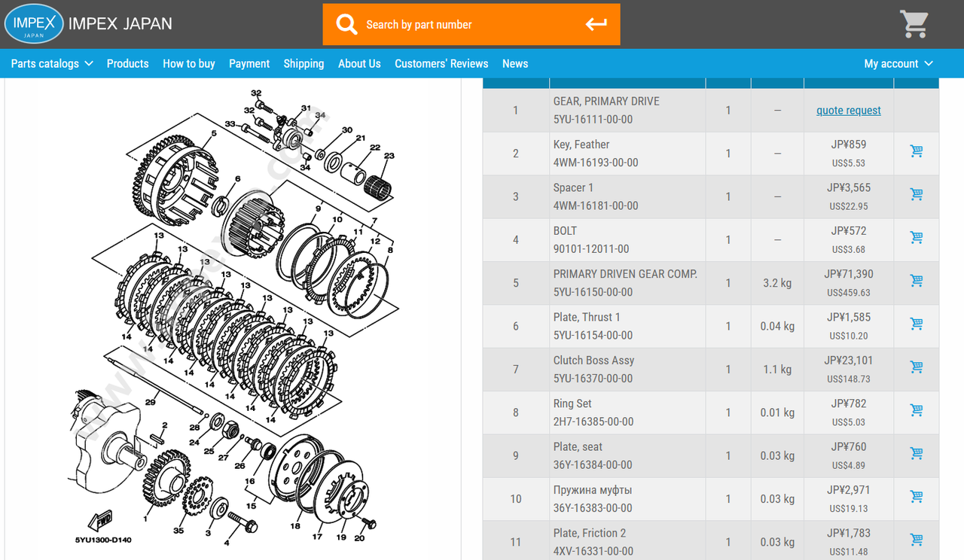Viewport: 964px width, 560px height.
Task: Open the Shipping menu item
Action: point(304,64)
